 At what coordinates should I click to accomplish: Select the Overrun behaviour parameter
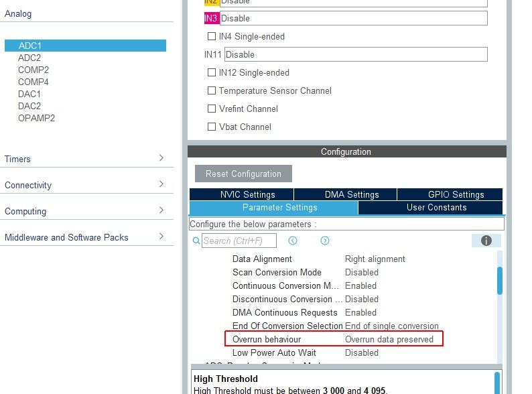pyautogui.click(x=267, y=339)
